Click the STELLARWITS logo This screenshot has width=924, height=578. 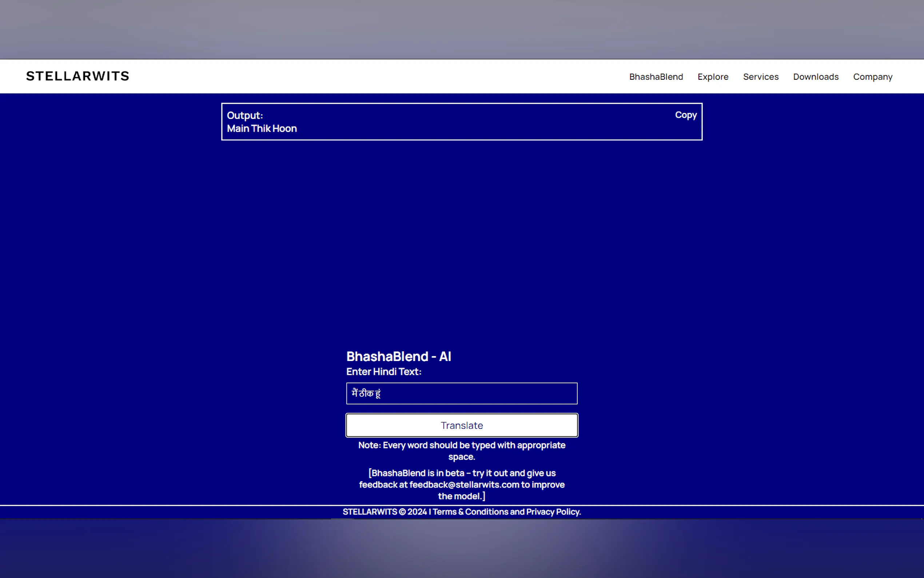point(77,76)
